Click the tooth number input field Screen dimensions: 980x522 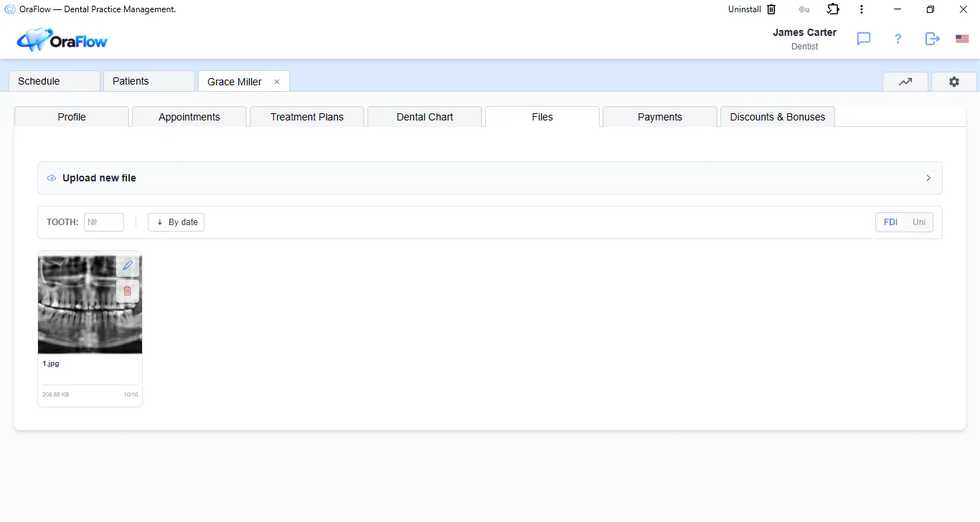point(104,222)
